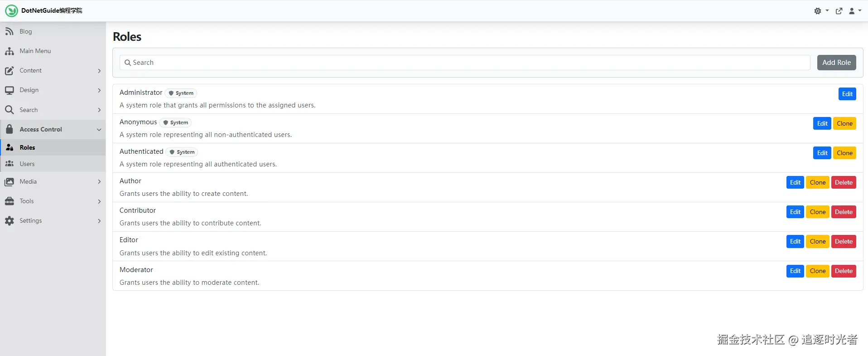This screenshot has height=356, width=868.
Task: Click the Access Control lock icon
Action: pyautogui.click(x=9, y=129)
